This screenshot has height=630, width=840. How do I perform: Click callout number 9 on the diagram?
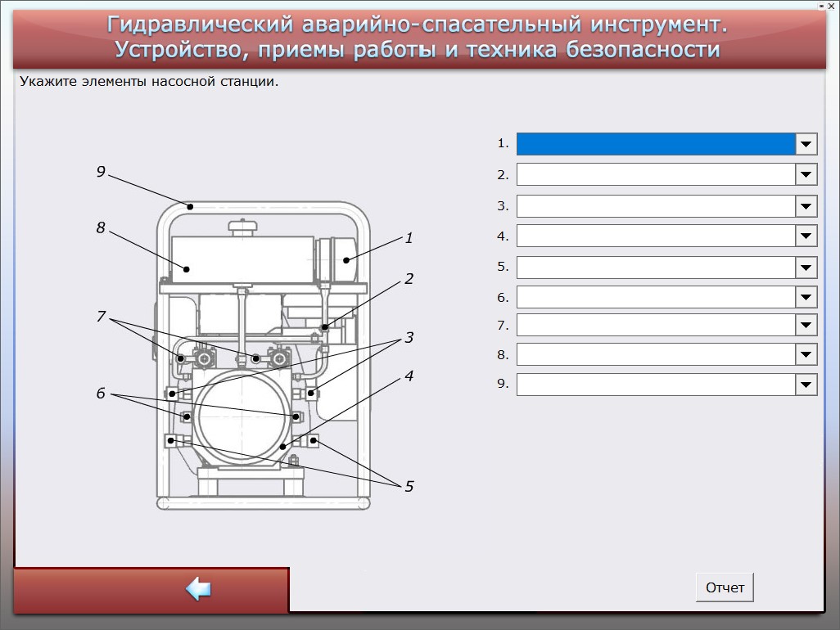pyautogui.click(x=101, y=172)
